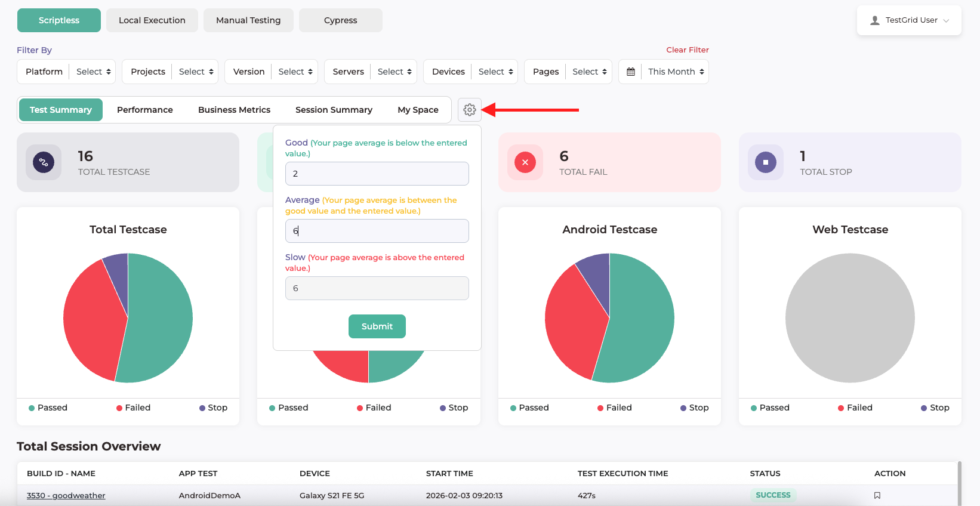Viewport: 980px width, 506px height.
Task: Expand the Devices Select dropdown
Action: [x=495, y=72]
